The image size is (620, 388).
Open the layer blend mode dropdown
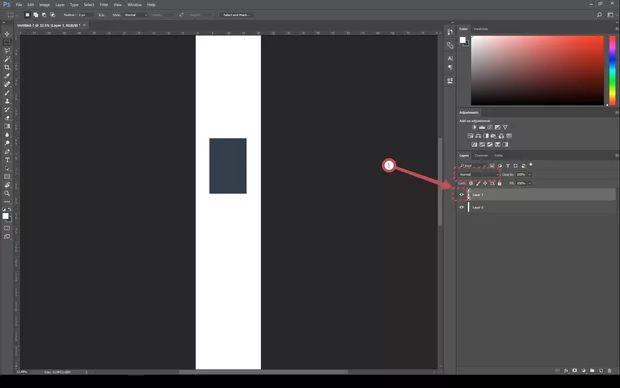click(478, 174)
